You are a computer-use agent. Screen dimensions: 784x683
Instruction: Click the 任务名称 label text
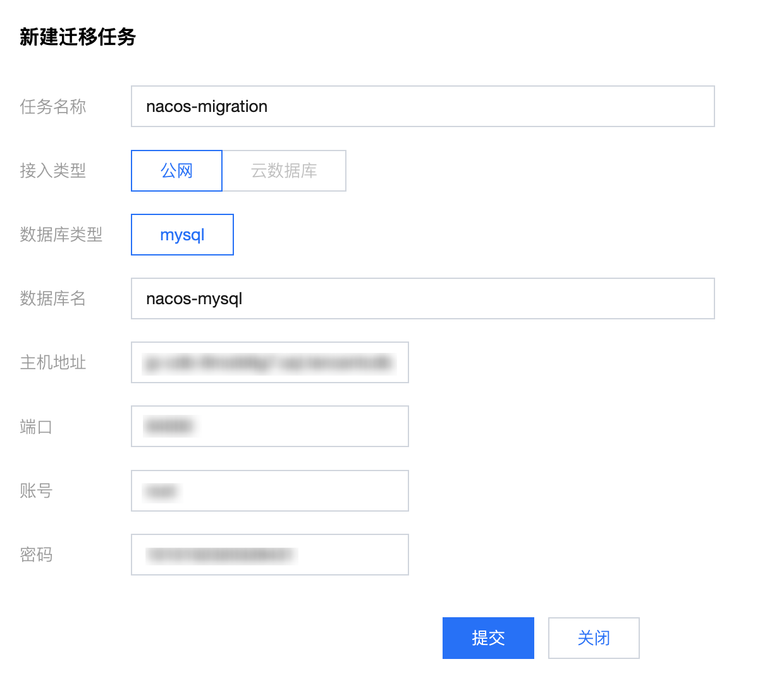(52, 106)
